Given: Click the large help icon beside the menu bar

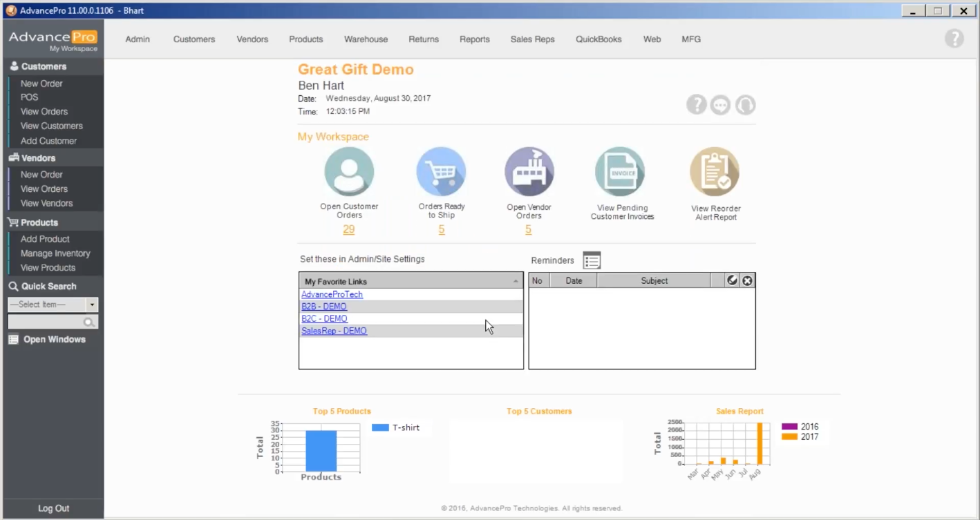Looking at the screenshot, I should (x=954, y=39).
